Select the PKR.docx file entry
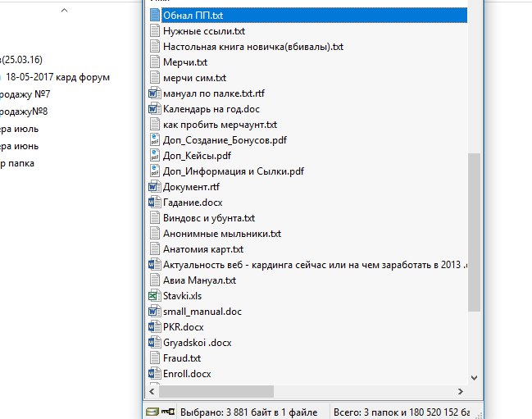The width and height of the screenshot is (532, 419). point(183,327)
